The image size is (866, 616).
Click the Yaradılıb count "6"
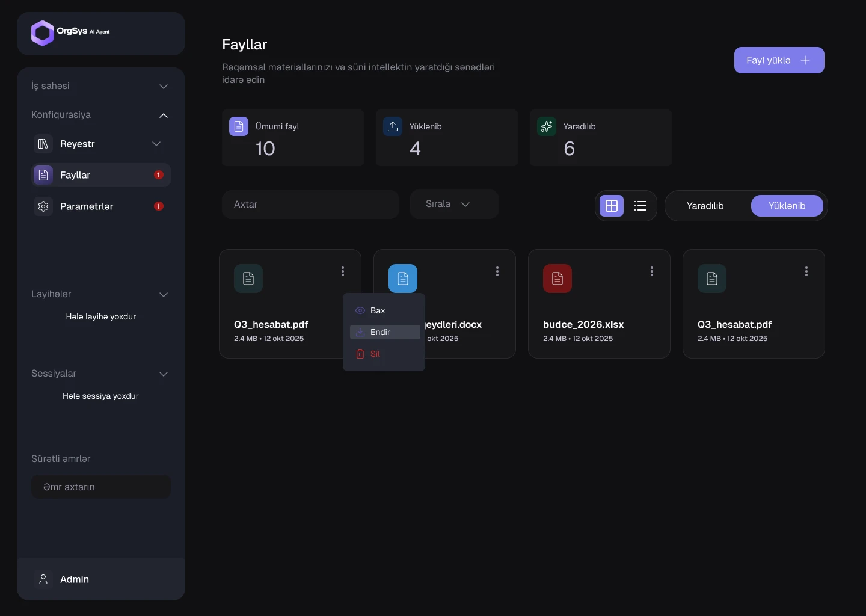[x=570, y=149]
